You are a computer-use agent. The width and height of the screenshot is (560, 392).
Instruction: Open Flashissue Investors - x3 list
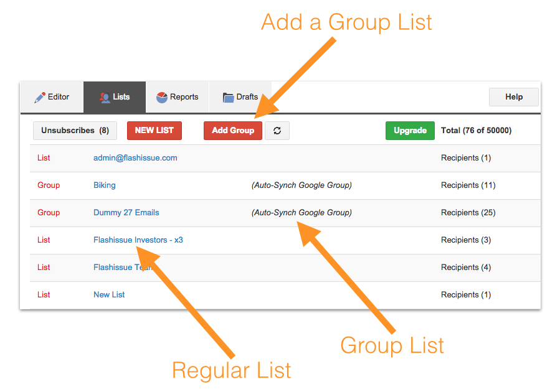tap(138, 240)
